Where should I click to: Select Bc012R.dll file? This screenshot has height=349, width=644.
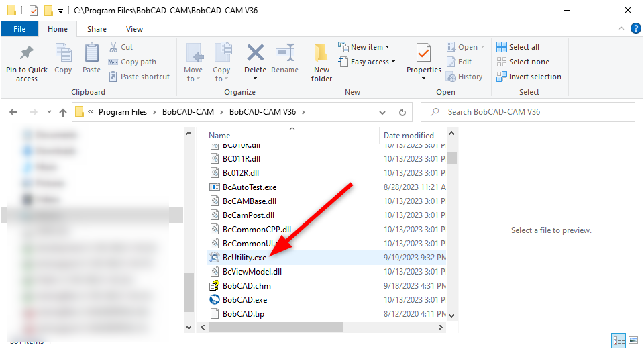(241, 172)
